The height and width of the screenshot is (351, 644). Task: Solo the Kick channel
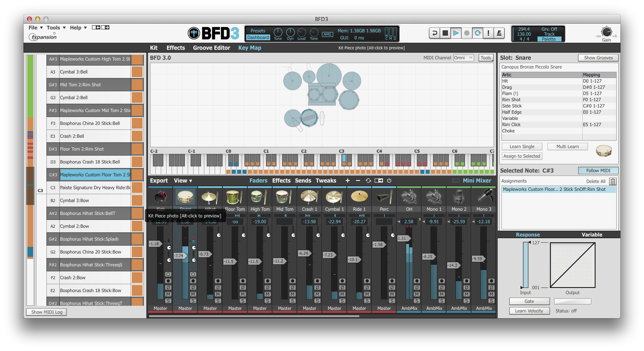click(x=168, y=301)
